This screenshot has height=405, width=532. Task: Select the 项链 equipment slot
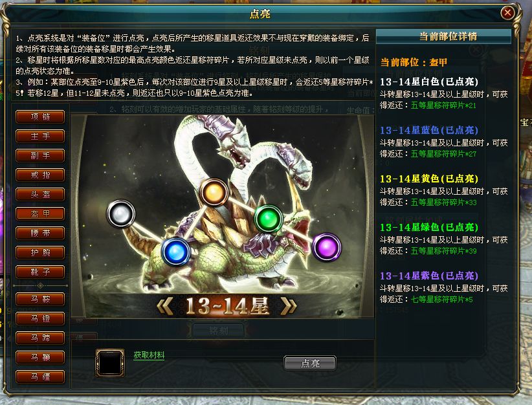tap(40, 116)
